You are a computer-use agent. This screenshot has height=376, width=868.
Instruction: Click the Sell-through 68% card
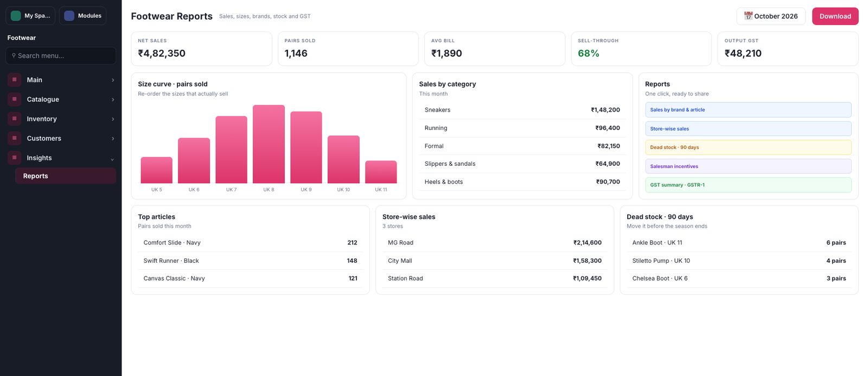(641, 49)
